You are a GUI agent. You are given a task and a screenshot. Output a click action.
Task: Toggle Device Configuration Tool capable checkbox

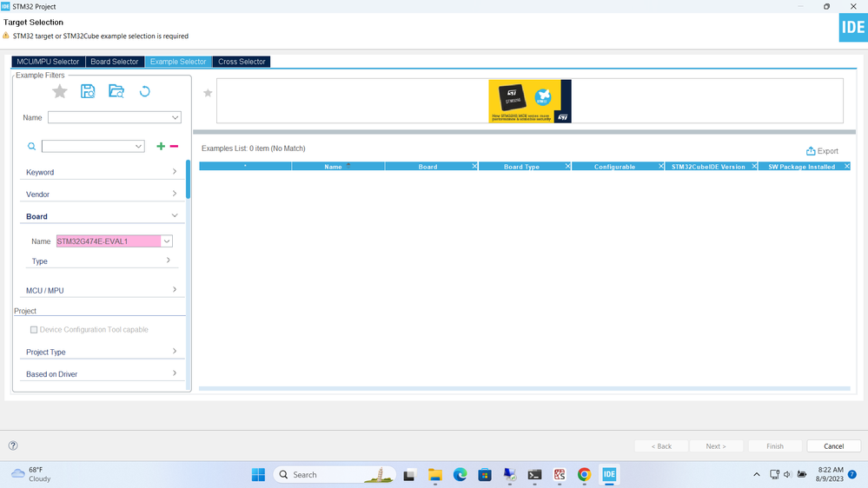click(34, 330)
